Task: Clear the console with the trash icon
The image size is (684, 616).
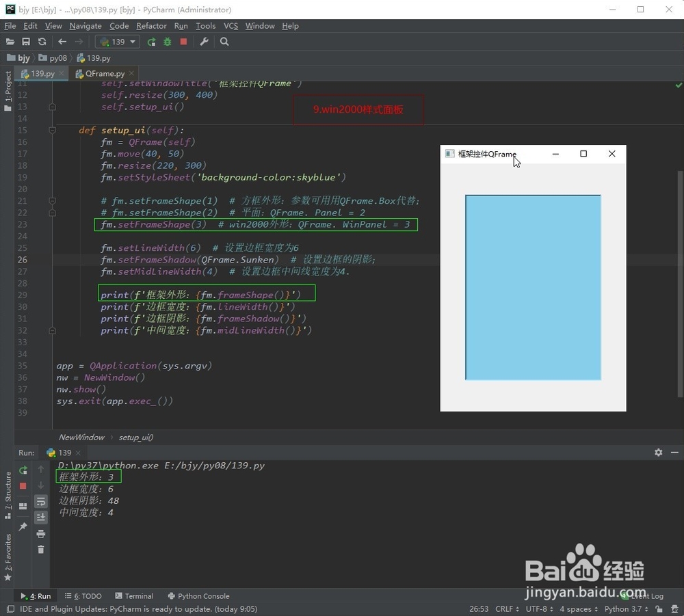Action: tap(41, 549)
